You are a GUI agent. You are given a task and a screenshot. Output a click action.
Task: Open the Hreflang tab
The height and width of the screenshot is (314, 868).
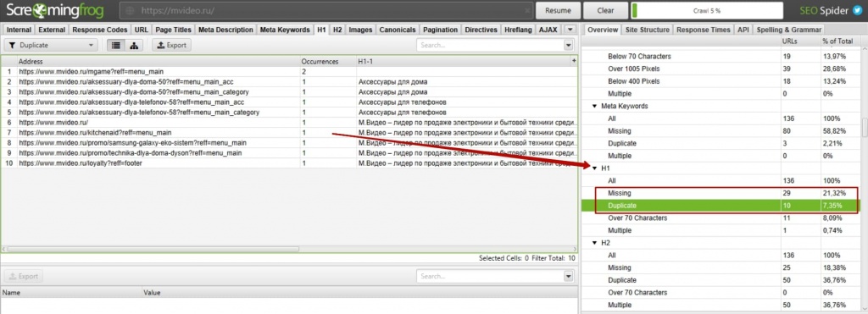pyautogui.click(x=518, y=30)
